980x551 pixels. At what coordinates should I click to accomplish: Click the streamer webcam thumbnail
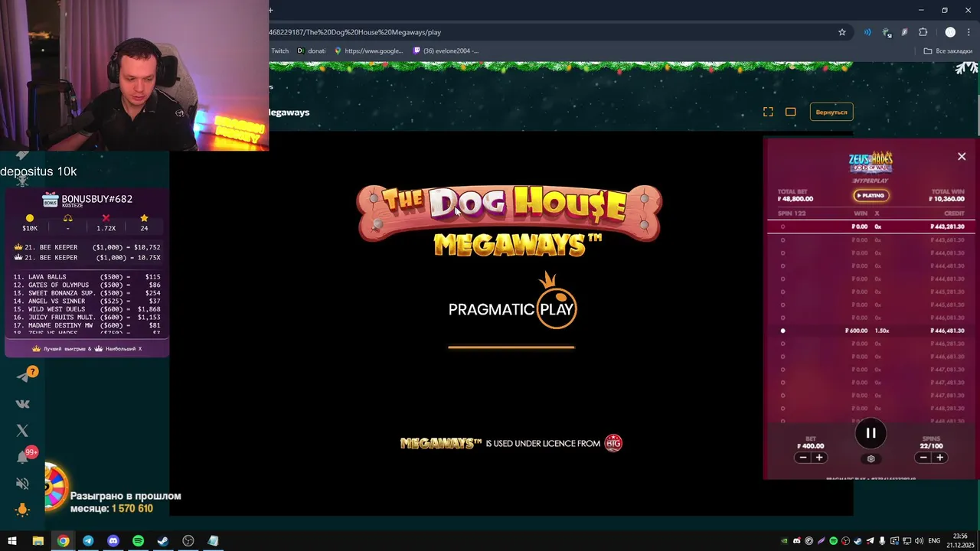click(134, 75)
